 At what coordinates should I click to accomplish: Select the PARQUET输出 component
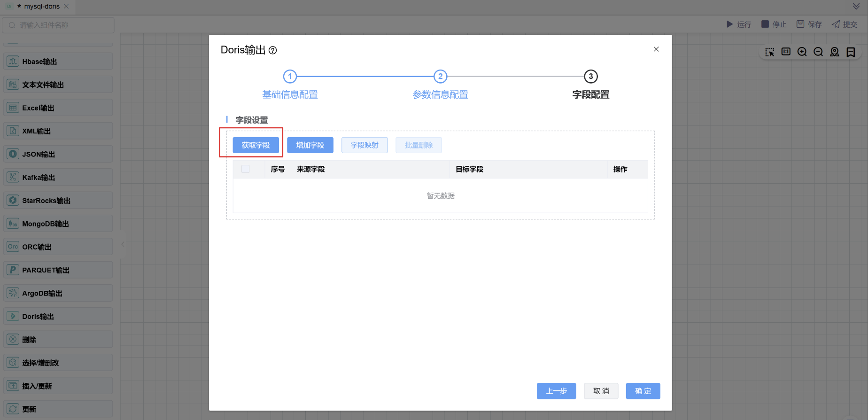coord(58,270)
